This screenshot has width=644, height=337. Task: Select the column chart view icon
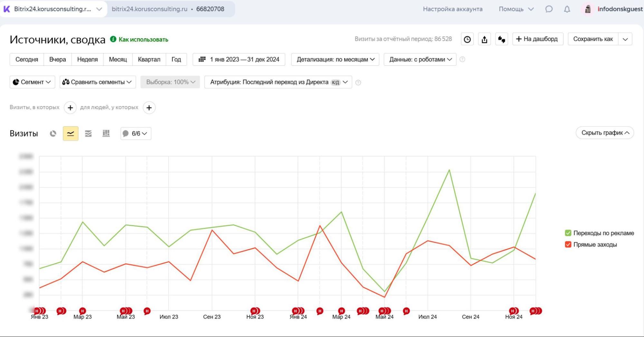[x=106, y=133]
